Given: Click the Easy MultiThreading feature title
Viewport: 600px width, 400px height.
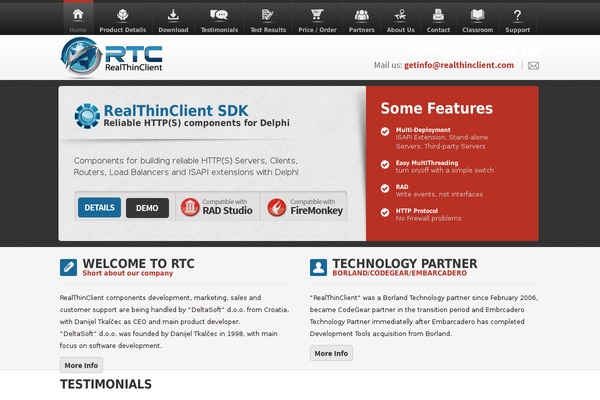Looking at the screenshot, I should tap(427, 163).
